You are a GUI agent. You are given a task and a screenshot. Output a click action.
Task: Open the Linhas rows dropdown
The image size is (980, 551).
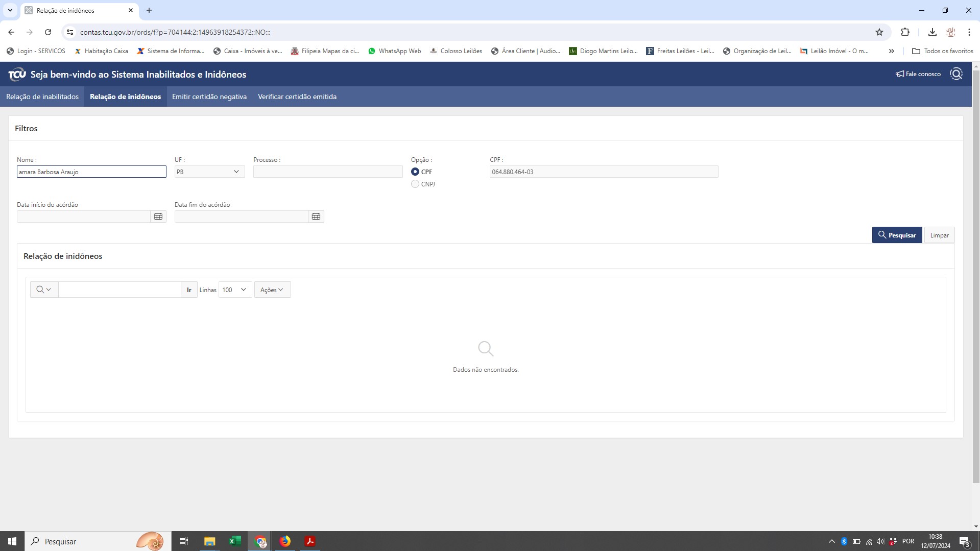235,290
